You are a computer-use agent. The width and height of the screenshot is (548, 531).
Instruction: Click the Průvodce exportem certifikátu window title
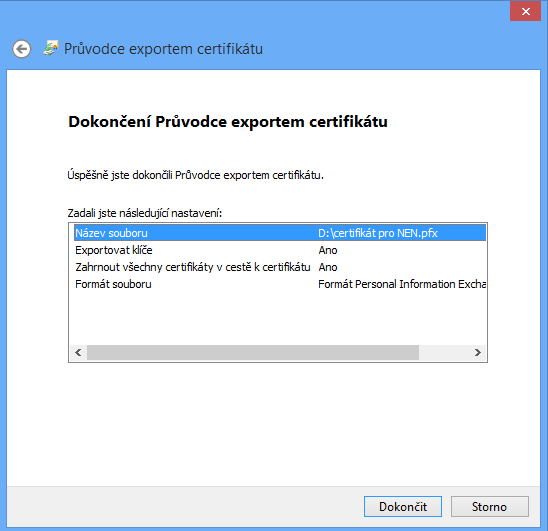163,49
